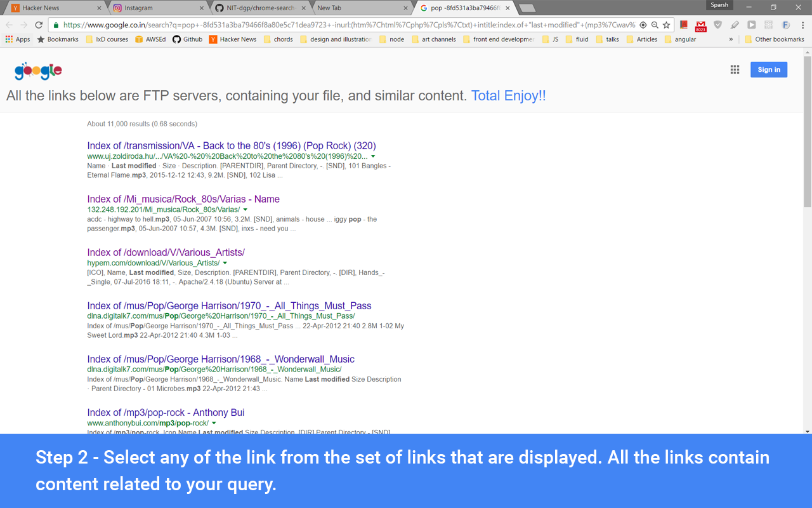The height and width of the screenshot is (508, 812).
Task: Open the Google apps grid
Action: [x=735, y=70]
